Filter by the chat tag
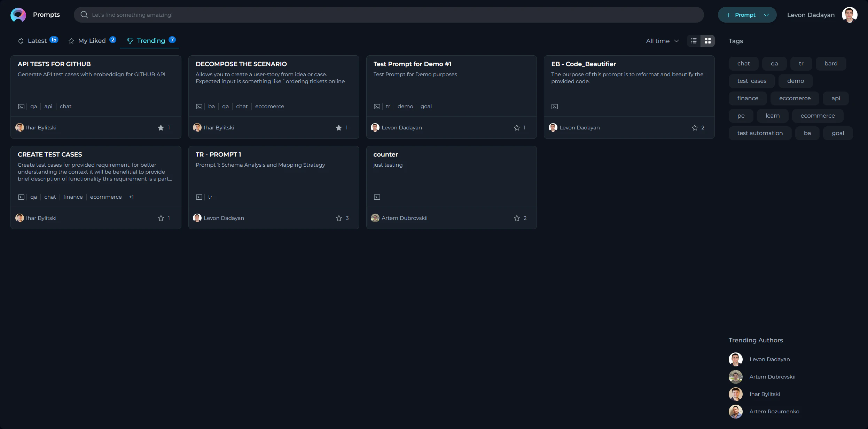 [x=744, y=63]
